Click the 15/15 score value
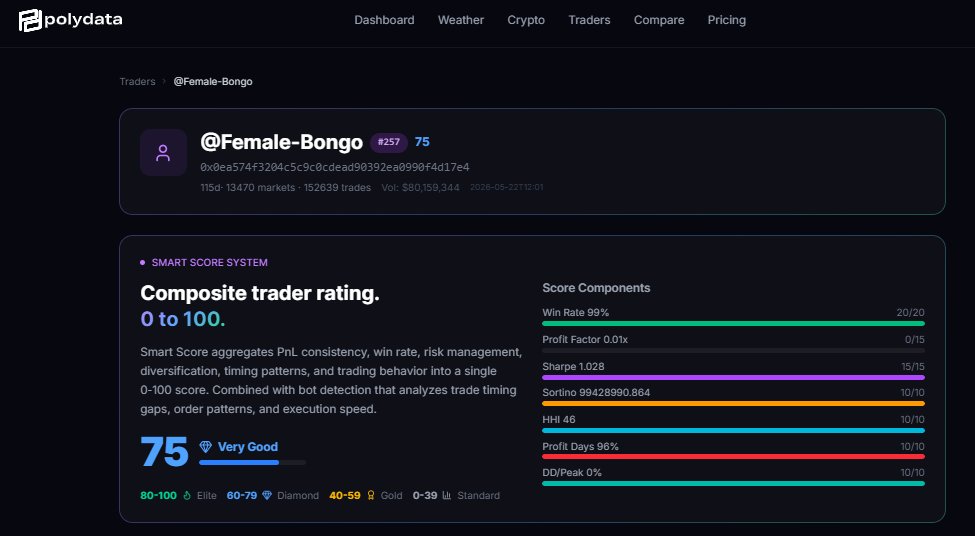 coord(913,366)
